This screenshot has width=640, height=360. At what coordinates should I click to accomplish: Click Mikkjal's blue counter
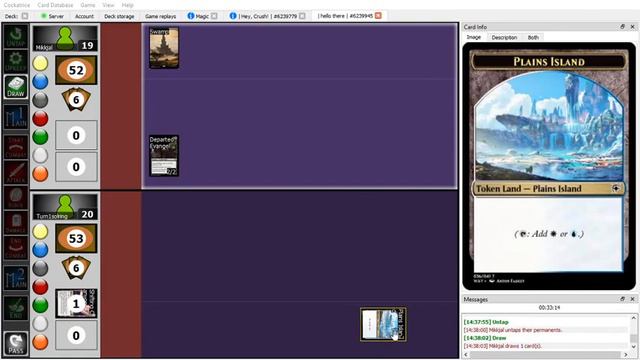pyautogui.click(x=40, y=82)
